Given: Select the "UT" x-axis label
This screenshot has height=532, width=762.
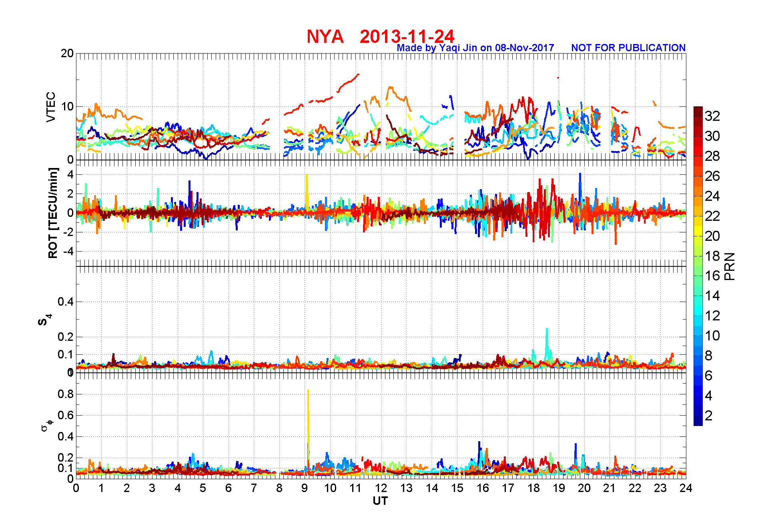Looking at the screenshot, I should tap(380, 501).
